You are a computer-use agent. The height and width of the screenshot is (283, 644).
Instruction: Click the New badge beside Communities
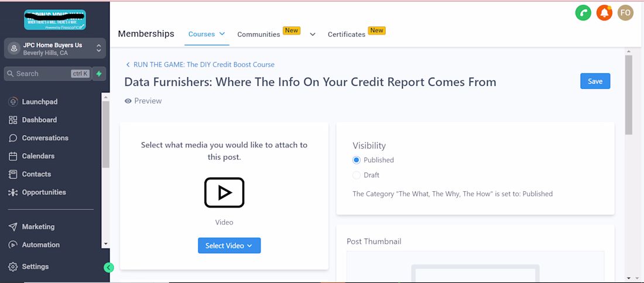(x=292, y=30)
